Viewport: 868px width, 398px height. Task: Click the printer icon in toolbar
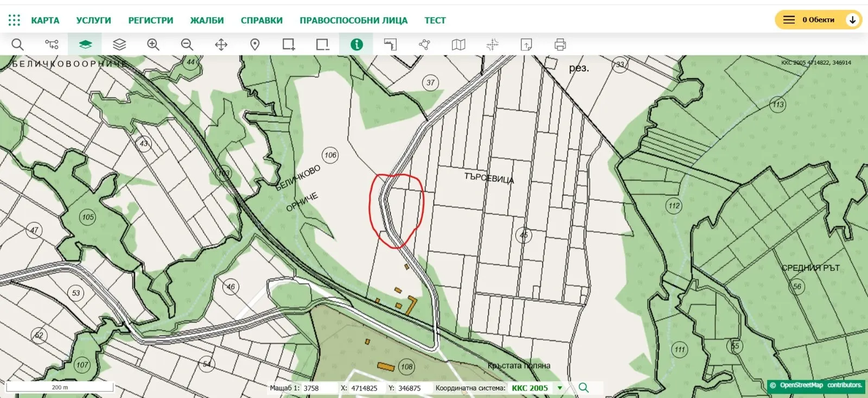pyautogui.click(x=560, y=45)
